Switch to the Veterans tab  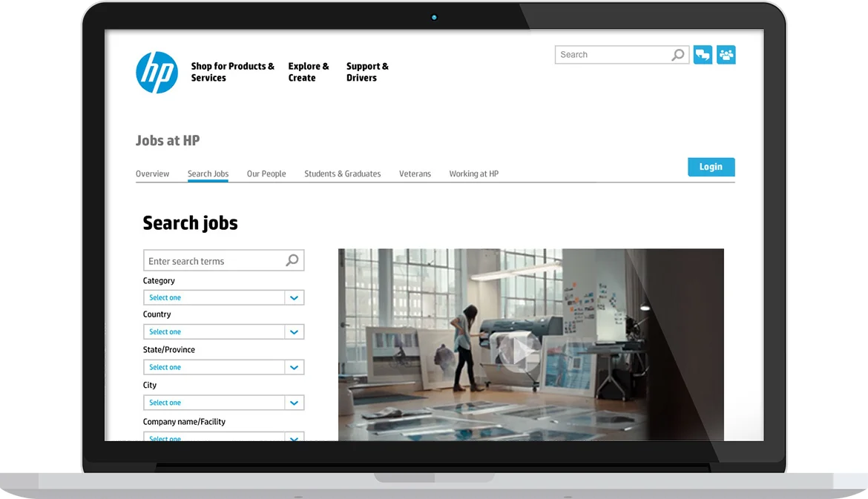415,174
